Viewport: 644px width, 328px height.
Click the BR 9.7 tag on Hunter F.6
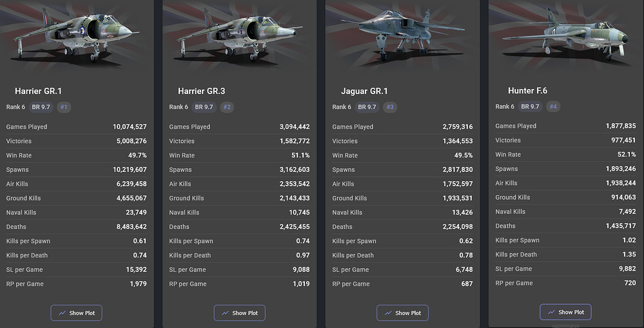531,106
